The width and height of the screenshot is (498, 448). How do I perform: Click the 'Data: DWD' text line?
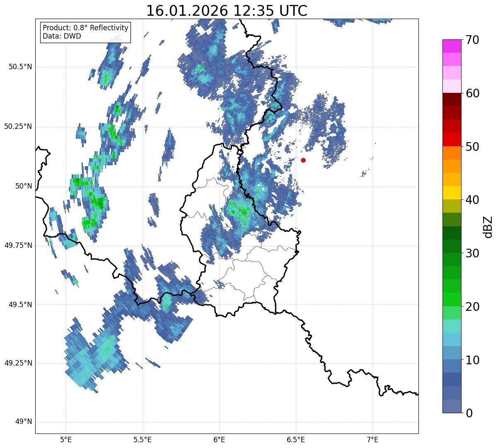62,36
